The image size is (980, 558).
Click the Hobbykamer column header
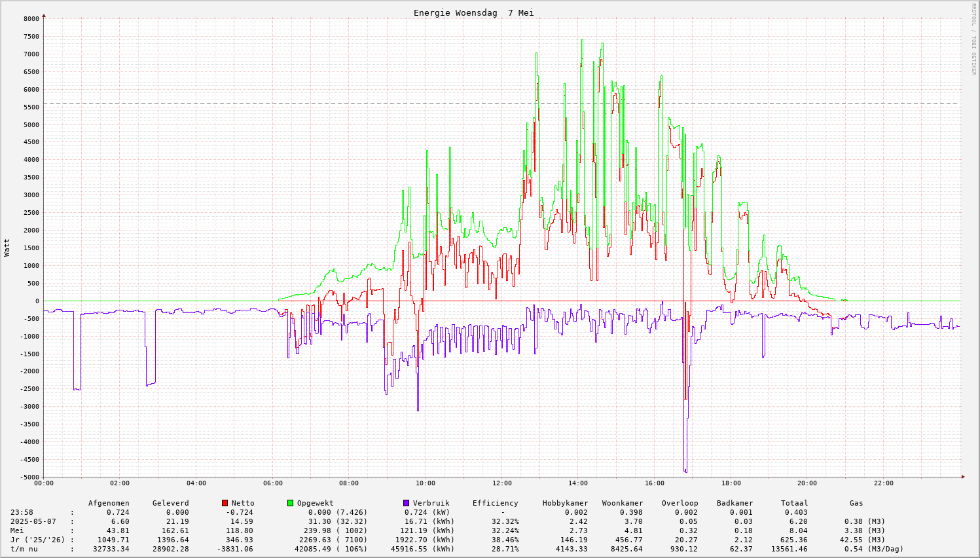point(565,503)
